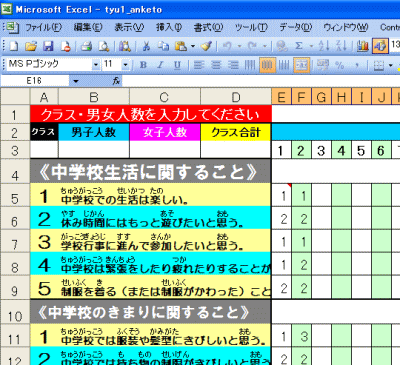Click the magenta 女子人数 header cell
400x365 pixels.
click(x=165, y=132)
